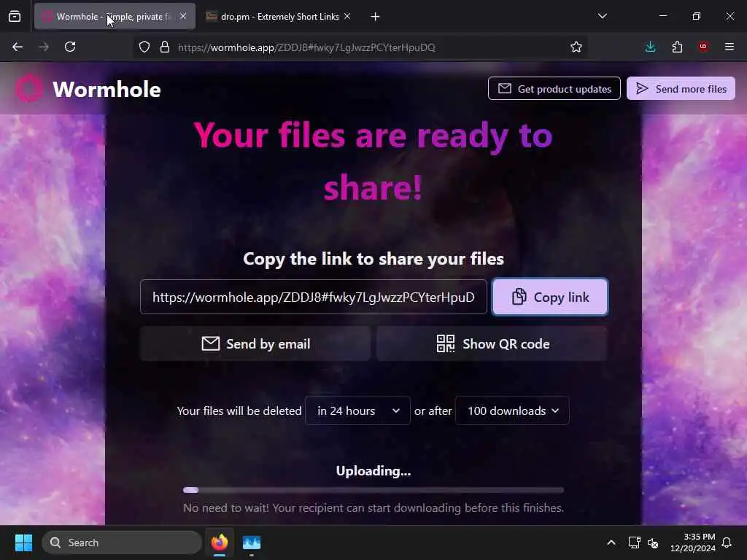Click the Copy link button
The width and height of the screenshot is (747, 560).
pos(550,297)
